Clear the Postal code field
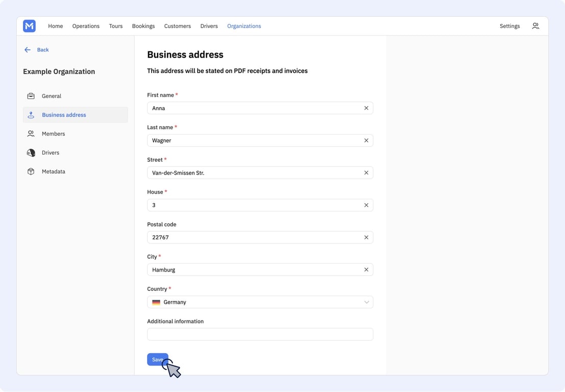This screenshot has width=565, height=392. (366, 237)
